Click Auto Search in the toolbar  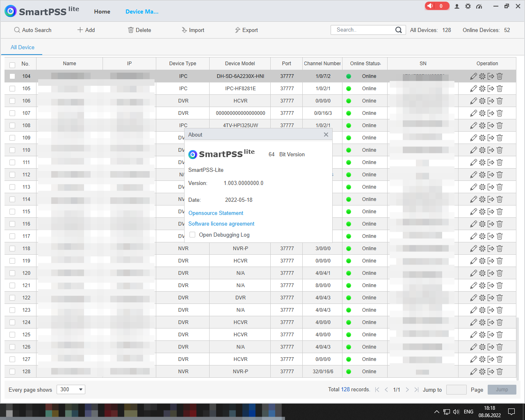click(x=33, y=30)
